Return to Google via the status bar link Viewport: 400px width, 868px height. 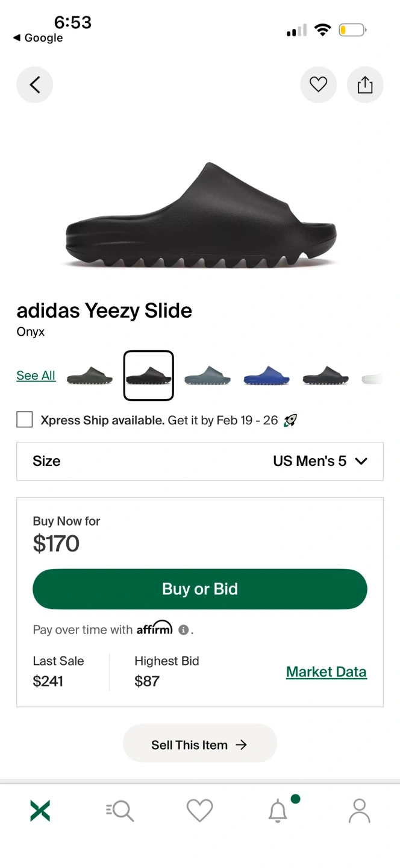[x=38, y=38]
